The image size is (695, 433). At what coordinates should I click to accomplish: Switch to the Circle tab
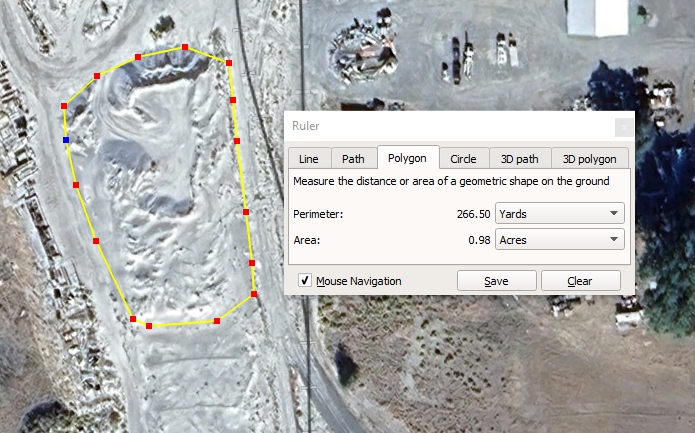pyautogui.click(x=463, y=159)
